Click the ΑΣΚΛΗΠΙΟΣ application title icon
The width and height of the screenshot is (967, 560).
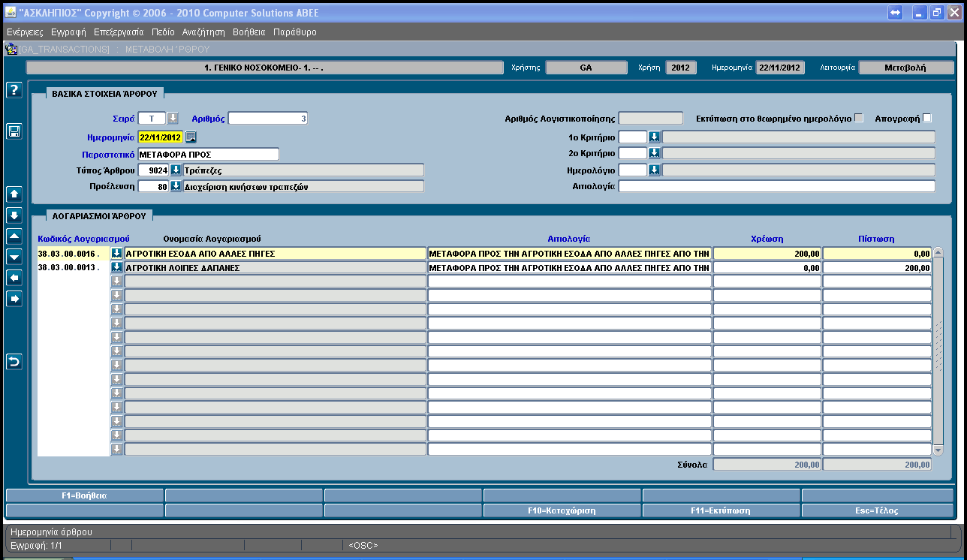click(11, 13)
